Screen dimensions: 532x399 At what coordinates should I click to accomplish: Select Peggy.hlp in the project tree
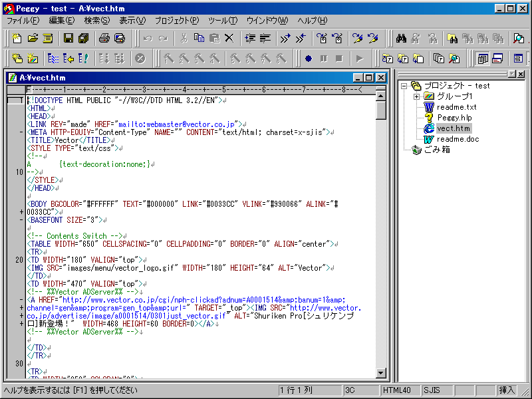[454, 118]
